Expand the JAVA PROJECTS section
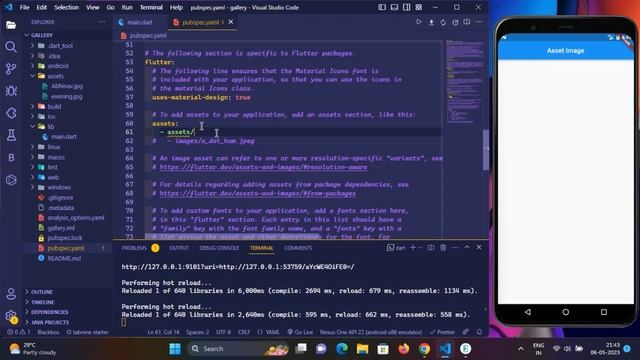 tap(50, 322)
